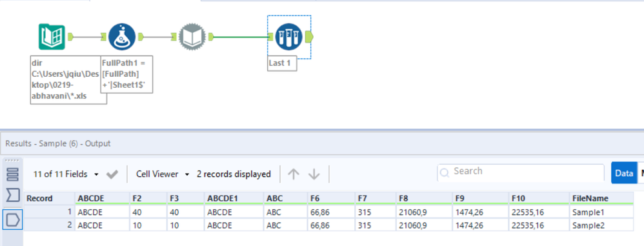Click F3 cell with value 10
This screenshot has width=644, height=246.
(185, 225)
